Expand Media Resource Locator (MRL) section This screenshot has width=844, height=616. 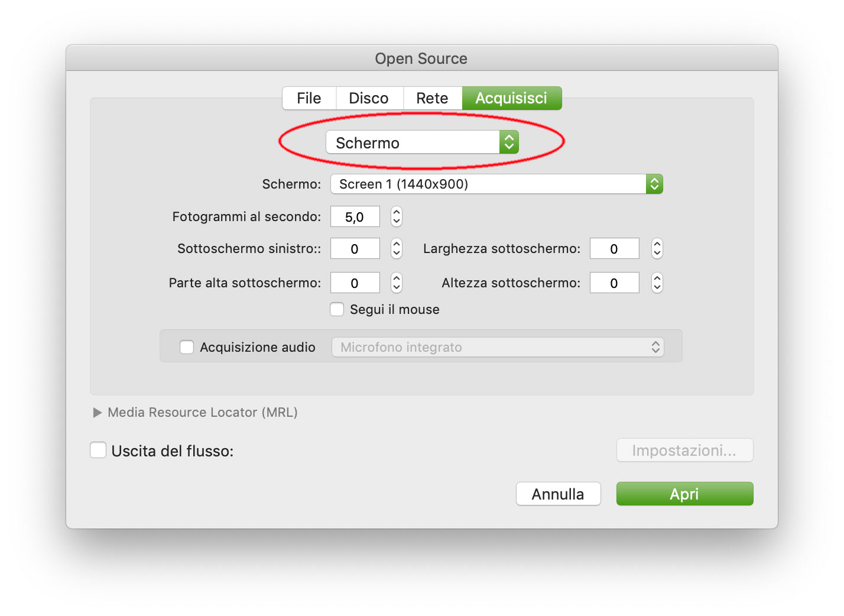point(98,413)
